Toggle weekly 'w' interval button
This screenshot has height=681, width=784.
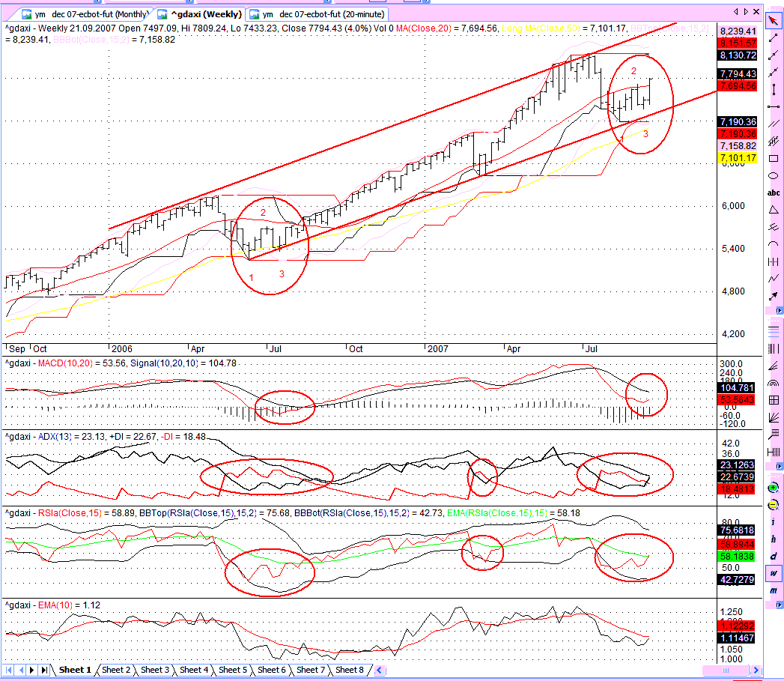pyautogui.click(x=773, y=573)
